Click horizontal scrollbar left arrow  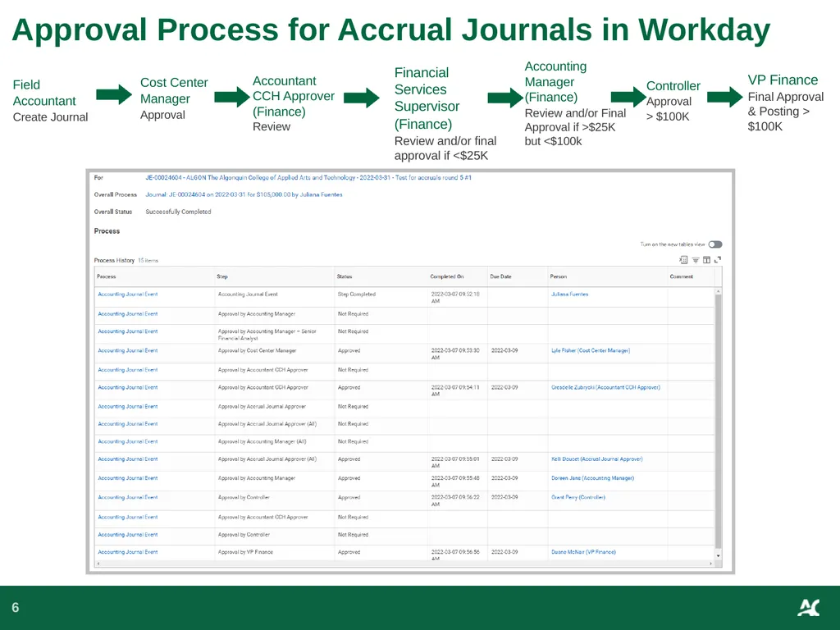97,564
